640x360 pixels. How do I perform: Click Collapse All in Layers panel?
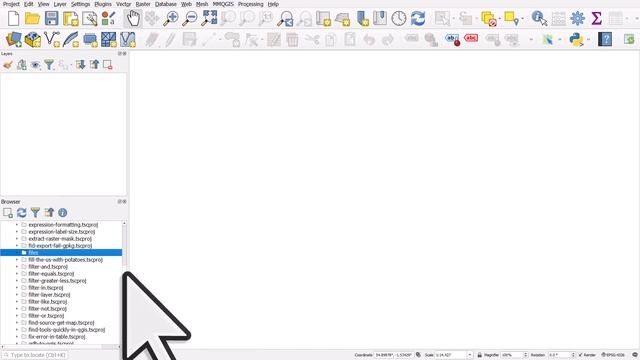click(94, 64)
